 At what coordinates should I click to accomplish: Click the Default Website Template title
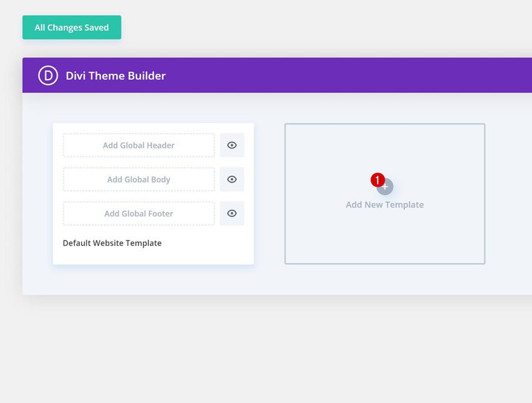point(112,243)
